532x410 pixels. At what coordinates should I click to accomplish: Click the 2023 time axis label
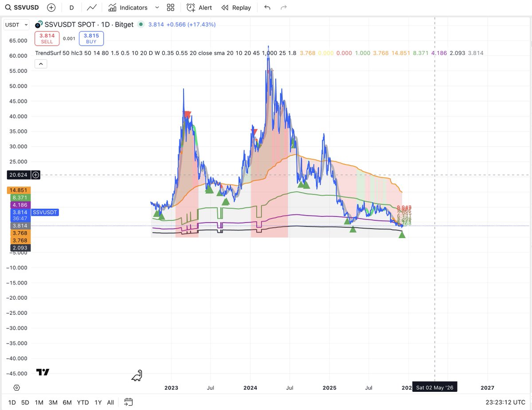pos(171,387)
